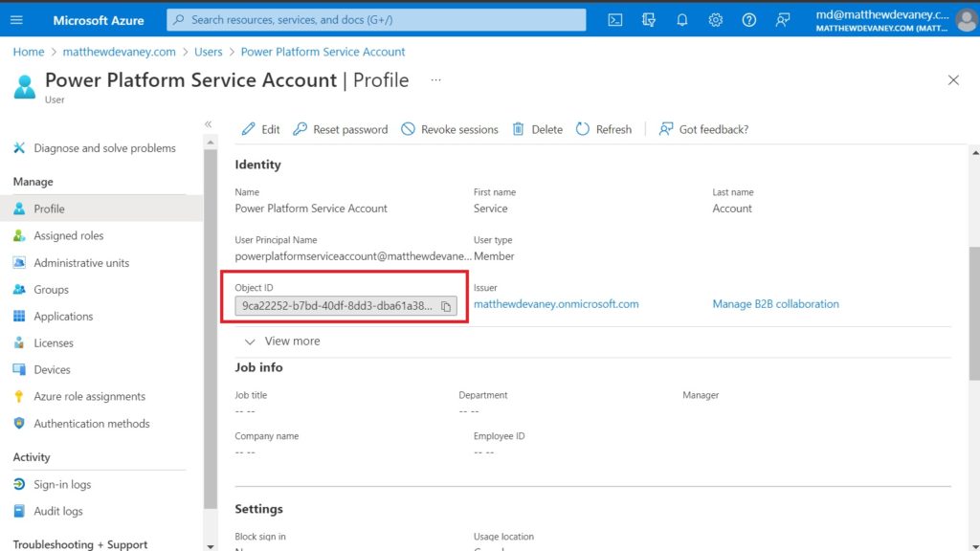Expand the View more section
Viewport: 980px width, 551px height.
[282, 342]
